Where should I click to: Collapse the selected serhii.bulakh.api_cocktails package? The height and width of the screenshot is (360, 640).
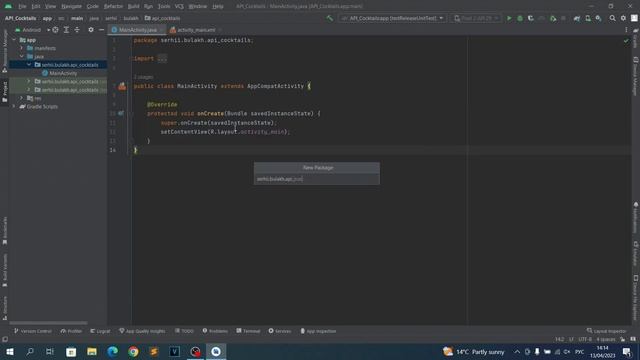pyautogui.click(x=29, y=64)
